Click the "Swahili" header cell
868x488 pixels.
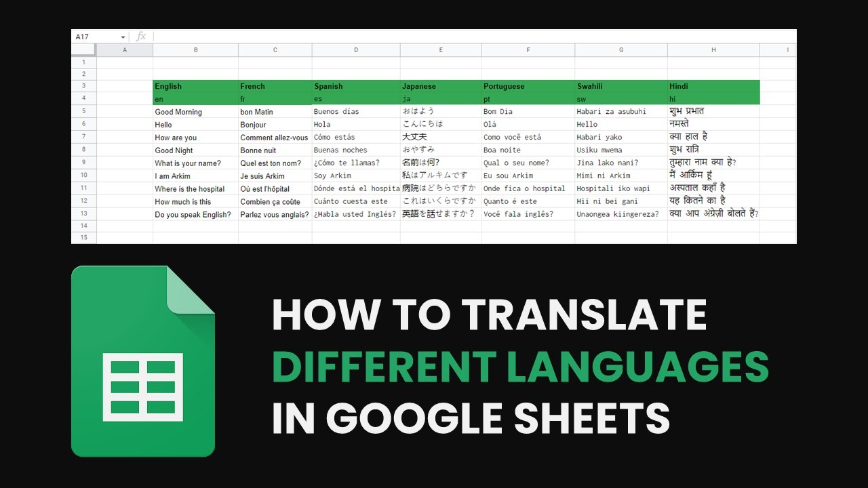click(621, 86)
